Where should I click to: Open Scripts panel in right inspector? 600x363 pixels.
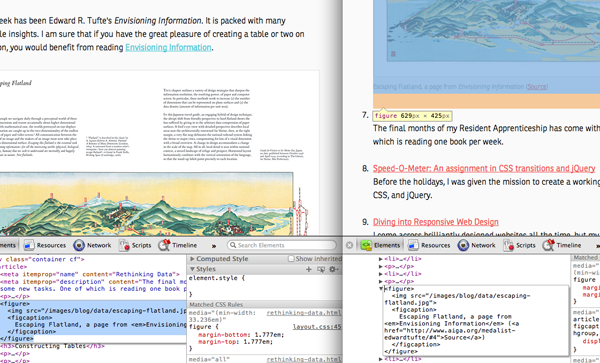519,245
